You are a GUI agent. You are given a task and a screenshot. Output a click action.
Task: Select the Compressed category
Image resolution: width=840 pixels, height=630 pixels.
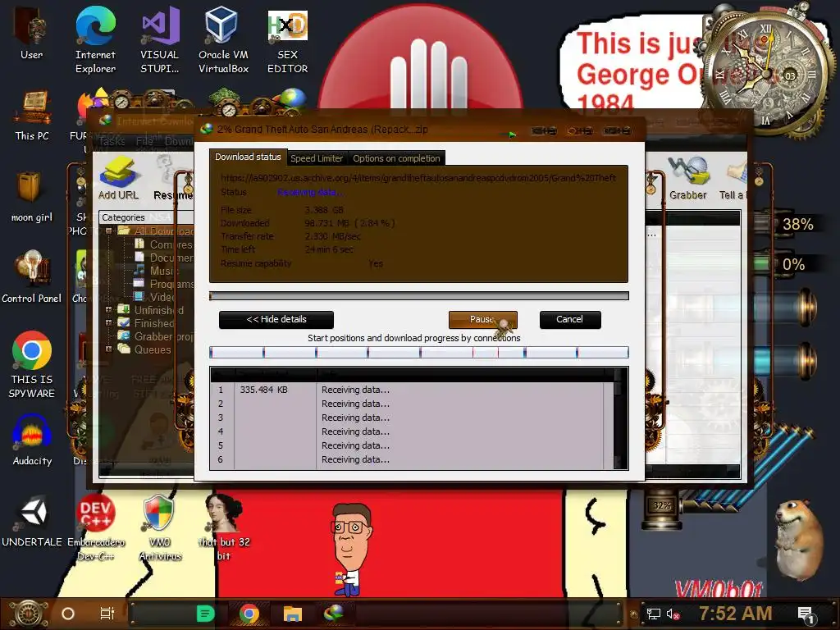point(163,244)
